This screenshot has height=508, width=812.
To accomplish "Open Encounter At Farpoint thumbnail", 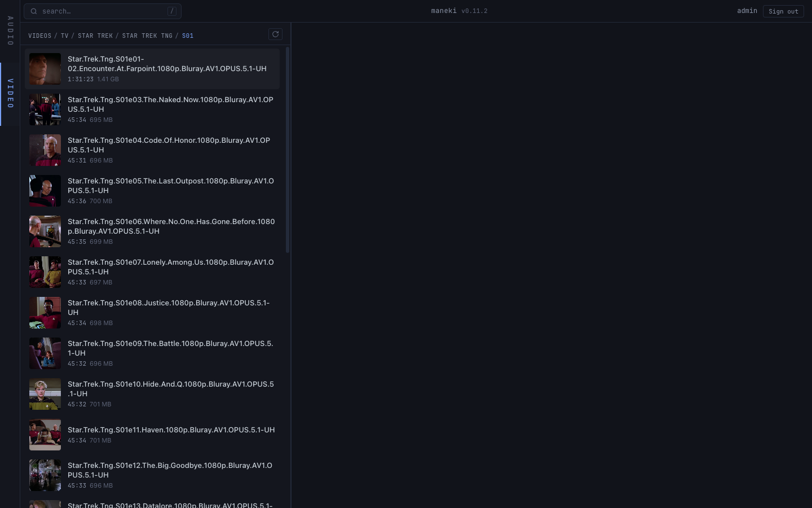I will click(x=45, y=69).
